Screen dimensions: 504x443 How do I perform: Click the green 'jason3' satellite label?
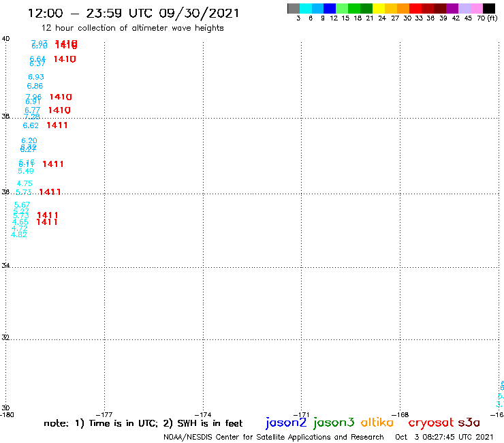[x=334, y=423]
